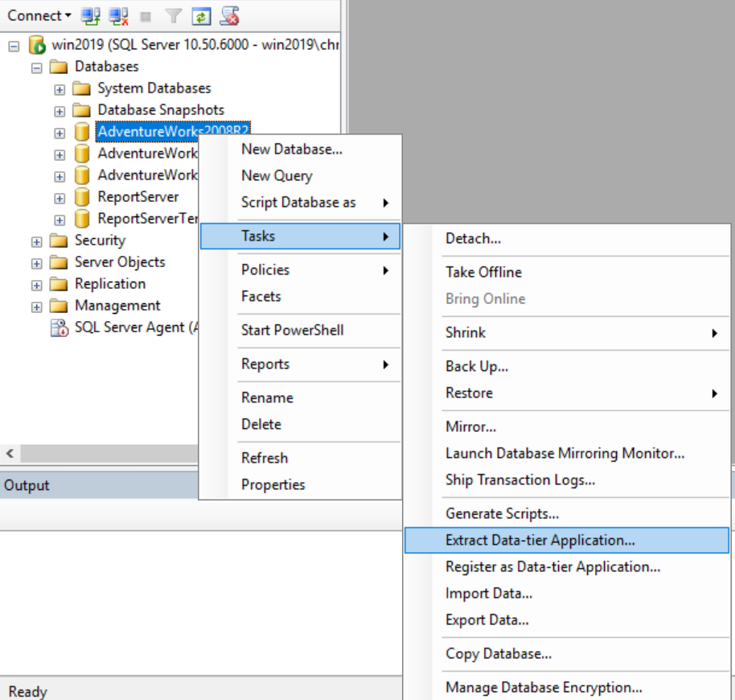735x700 pixels.
Task: Choose New Query from the context menu
Action: click(x=277, y=175)
